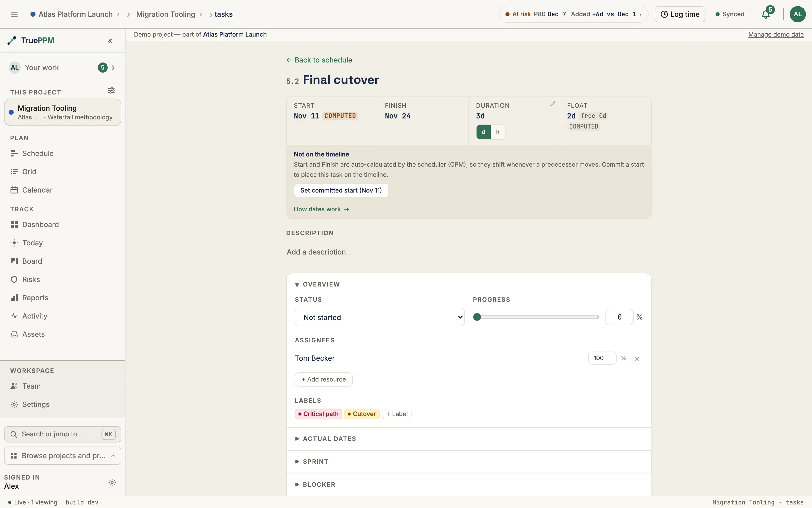This screenshot has width=812, height=508.
Task: Expand Browse projects and programs menu
Action: 63,456
